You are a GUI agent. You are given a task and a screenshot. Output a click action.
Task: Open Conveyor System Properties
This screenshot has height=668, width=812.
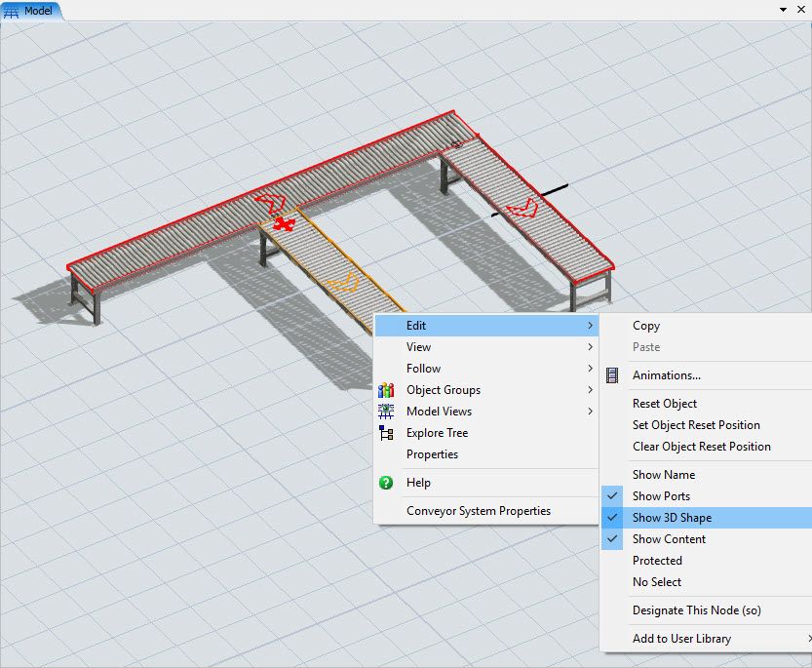[x=486, y=511]
